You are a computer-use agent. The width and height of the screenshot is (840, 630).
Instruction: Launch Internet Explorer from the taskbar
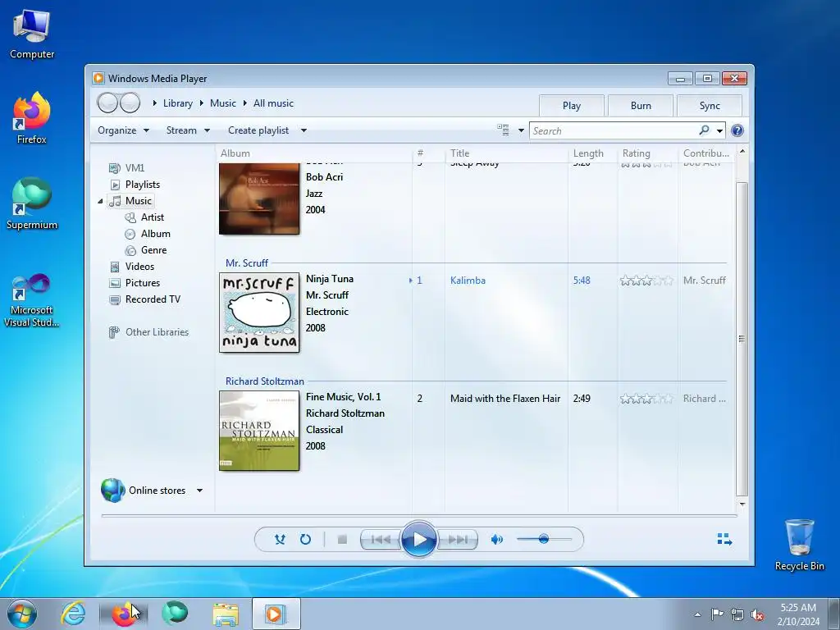(73, 614)
